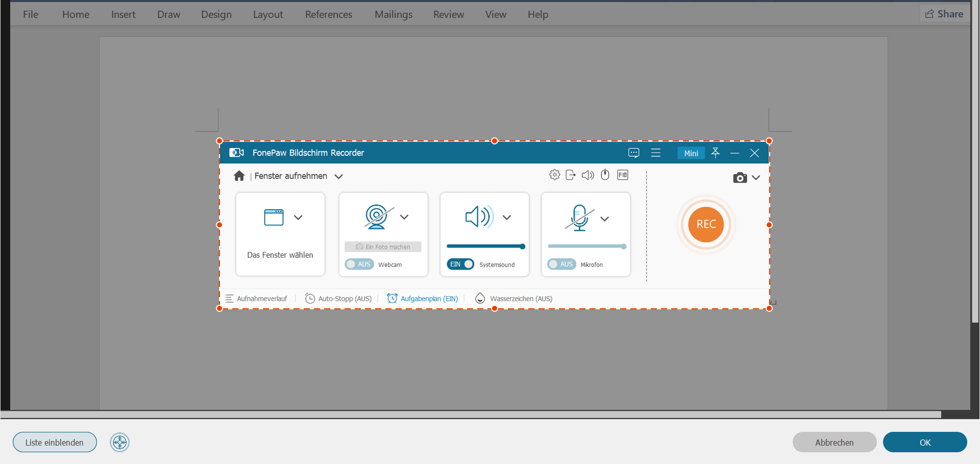Toggle the Systemsound EIN switch

pos(460,264)
